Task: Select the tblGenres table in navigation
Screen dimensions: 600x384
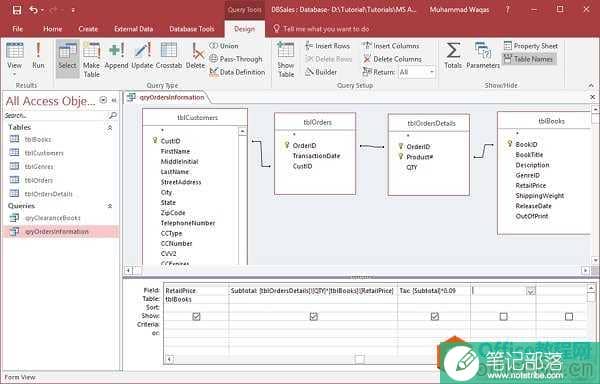Action: (39, 167)
